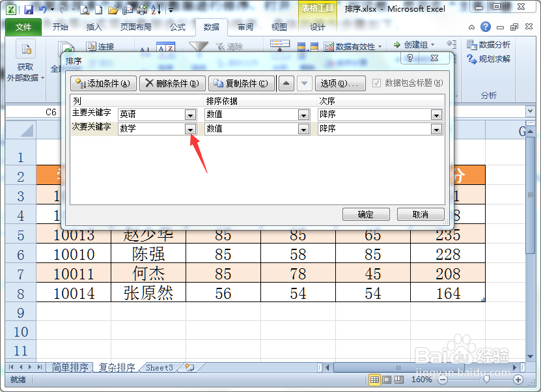Open primary key 英语 column dropdown

(190, 115)
